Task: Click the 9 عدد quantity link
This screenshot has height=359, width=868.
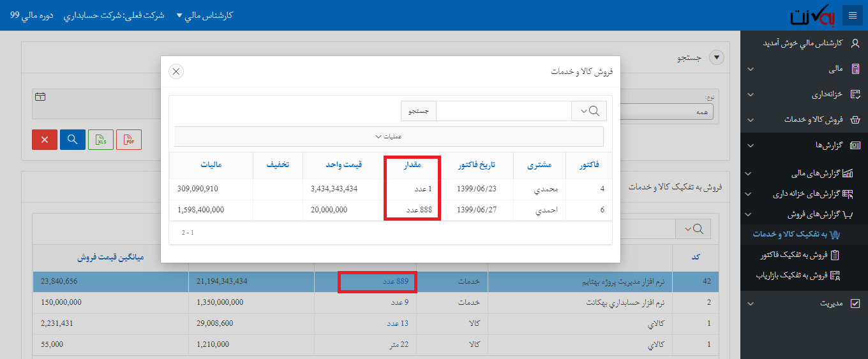Action: [400, 302]
